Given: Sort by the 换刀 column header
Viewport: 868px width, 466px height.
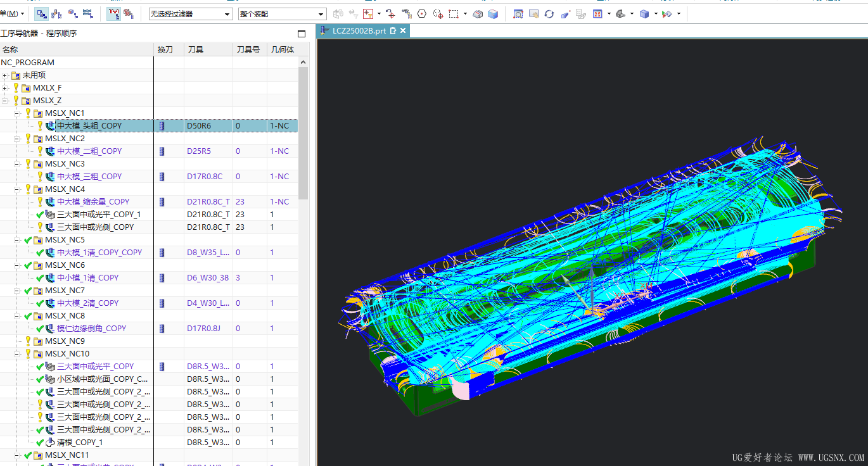Looking at the screenshot, I should (x=169, y=49).
